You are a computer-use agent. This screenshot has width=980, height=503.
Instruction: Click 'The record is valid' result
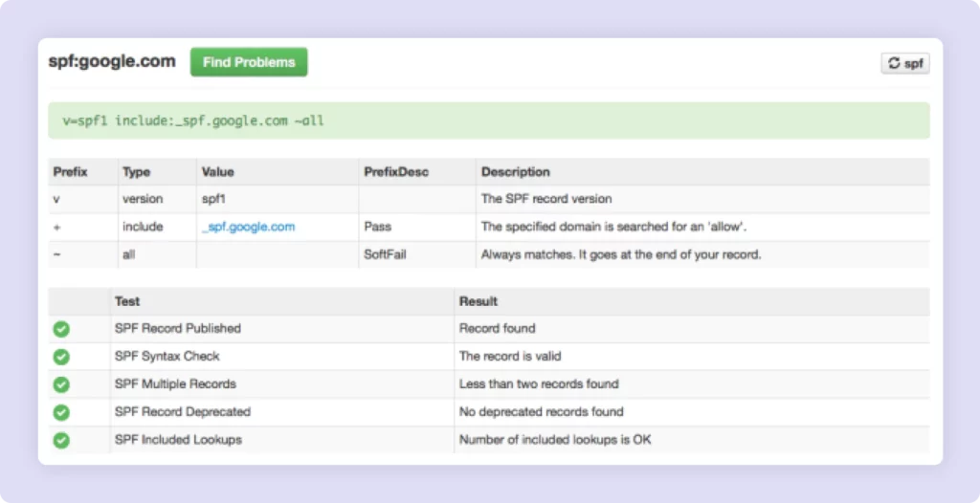510,357
